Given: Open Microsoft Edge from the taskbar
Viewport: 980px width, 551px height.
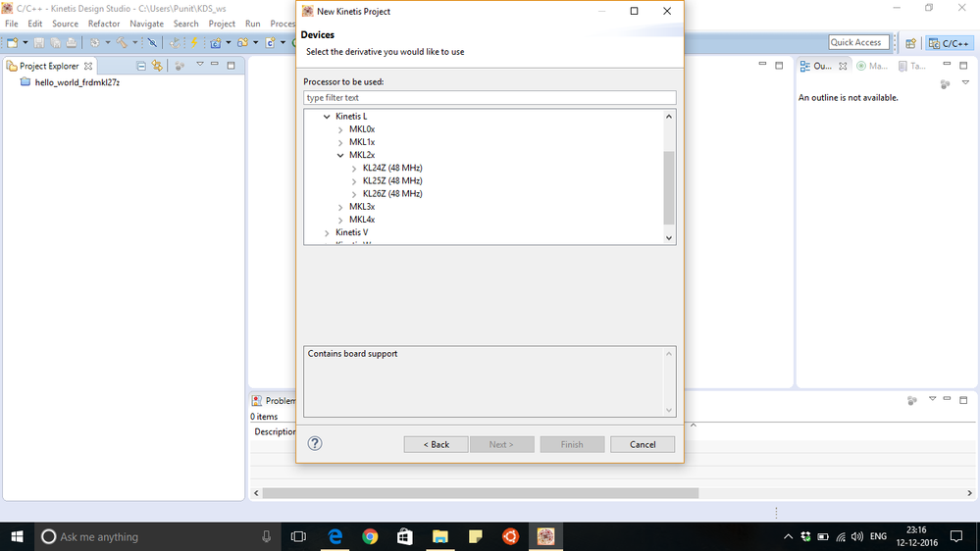Looking at the screenshot, I should [x=335, y=536].
